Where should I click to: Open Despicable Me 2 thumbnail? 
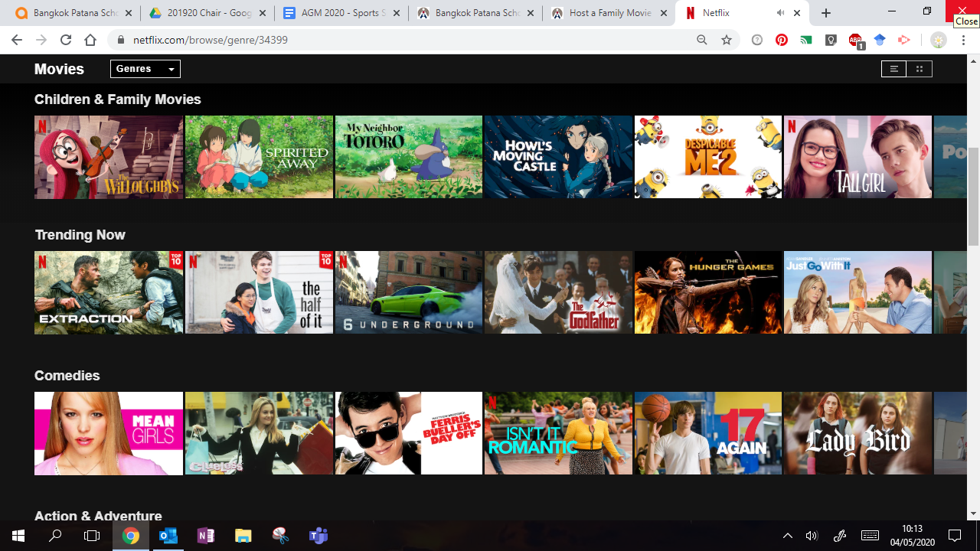click(708, 157)
